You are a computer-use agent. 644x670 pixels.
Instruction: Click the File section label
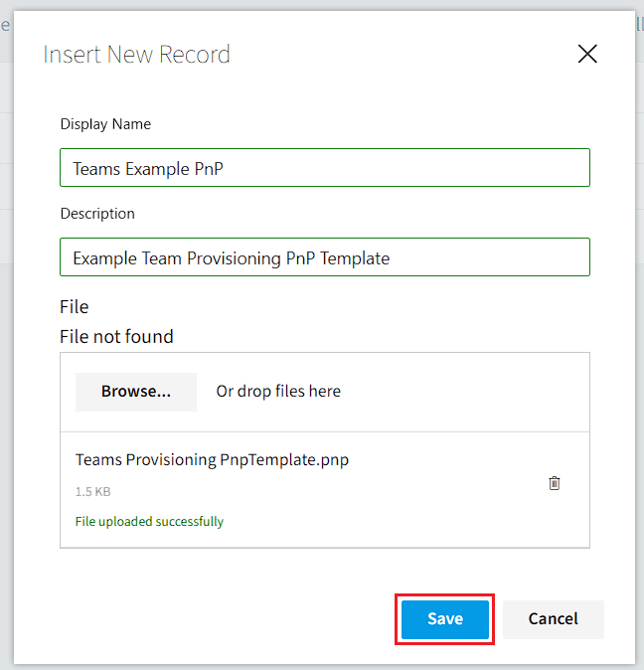pos(74,307)
